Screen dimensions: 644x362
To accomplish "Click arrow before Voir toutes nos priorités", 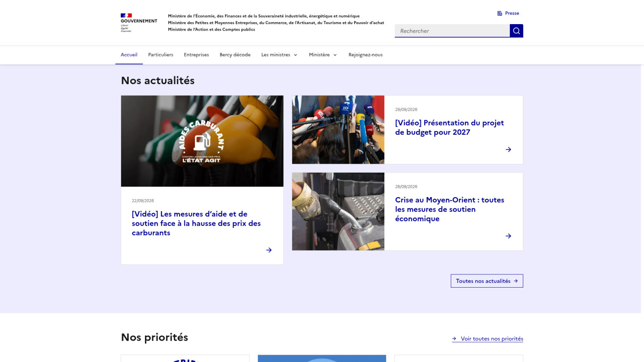I will tap(454, 339).
